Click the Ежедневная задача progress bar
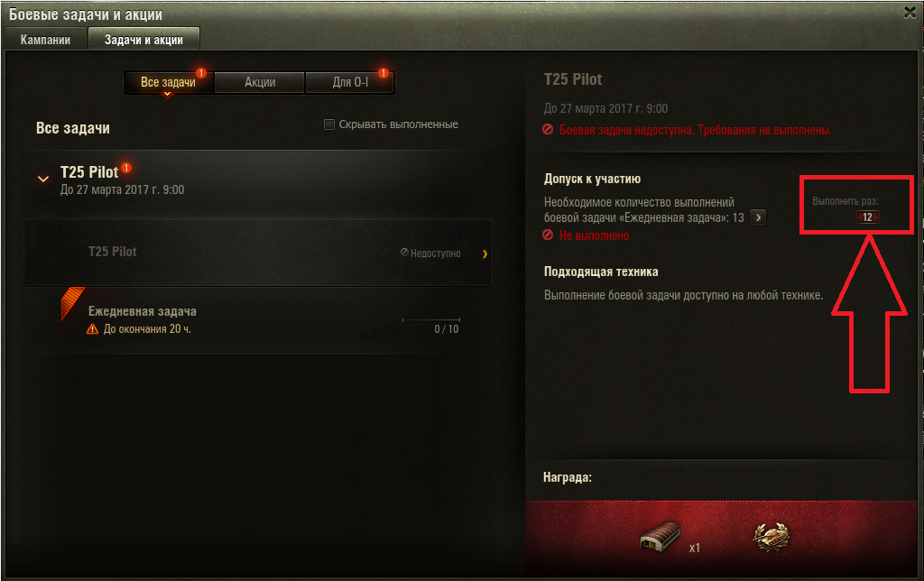 (x=430, y=319)
